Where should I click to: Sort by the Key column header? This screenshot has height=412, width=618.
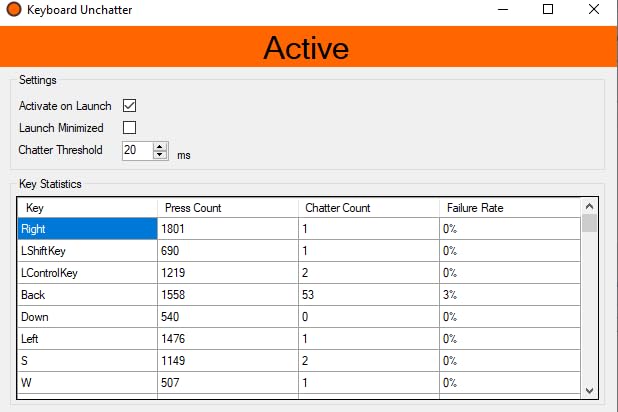click(x=87, y=207)
